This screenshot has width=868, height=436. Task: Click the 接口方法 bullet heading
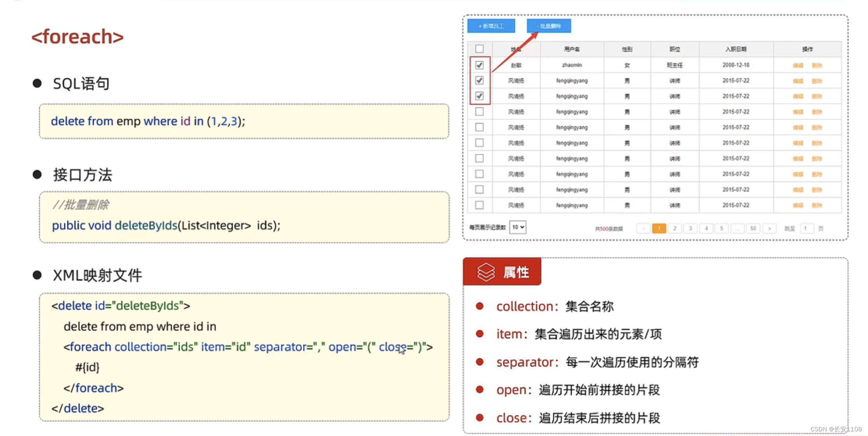(x=83, y=175)
